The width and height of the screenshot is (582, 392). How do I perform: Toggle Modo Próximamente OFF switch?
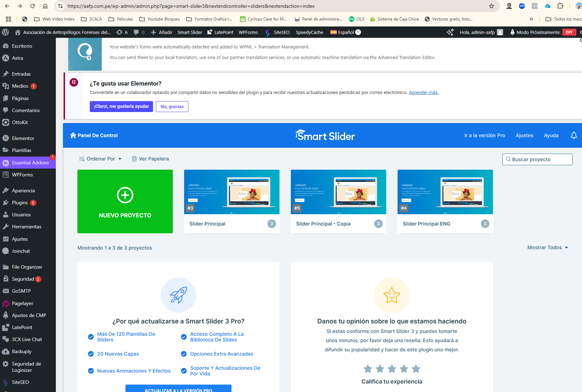click(569, 32)
